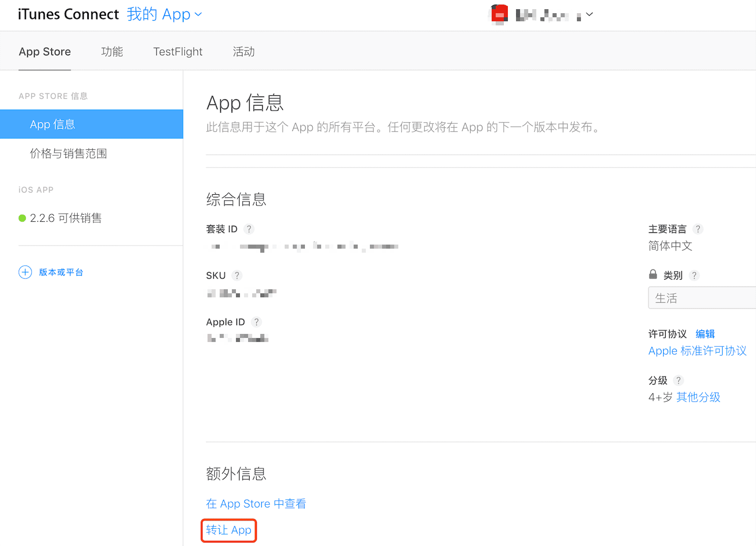Image resolution: width=756 pixels, height=546 pixels.
Task: Show help for 主要语言
Action: pyautogui.click(x=698, y=229)
